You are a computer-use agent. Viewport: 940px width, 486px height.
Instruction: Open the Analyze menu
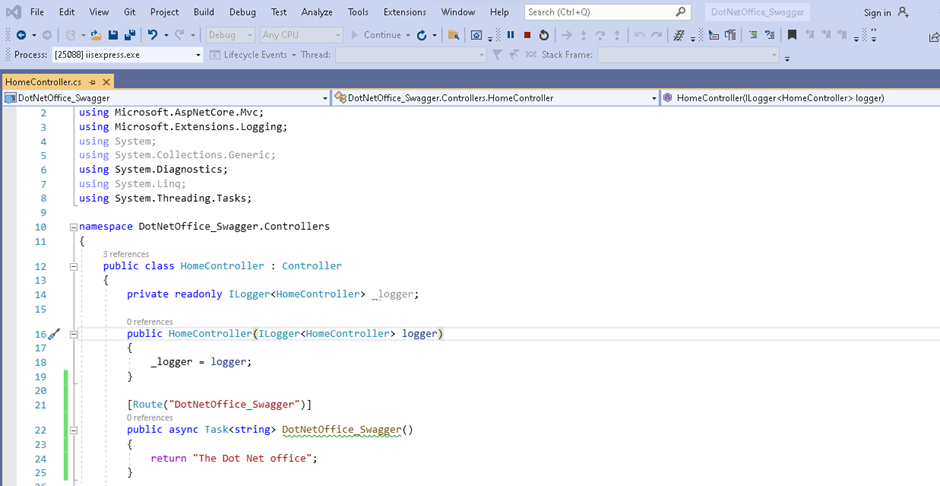pos(317,12)
